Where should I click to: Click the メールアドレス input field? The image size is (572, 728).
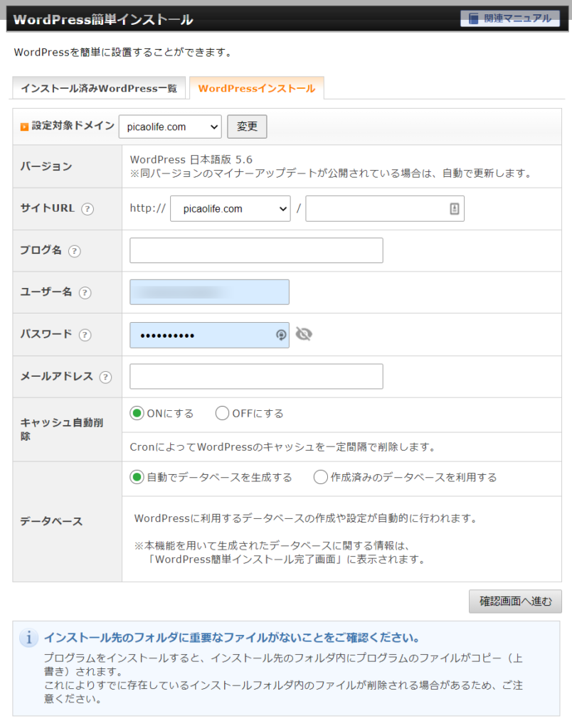257,376
